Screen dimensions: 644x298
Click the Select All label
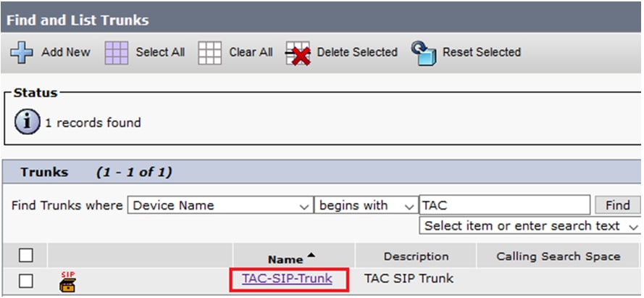click(x=160, y=52)
